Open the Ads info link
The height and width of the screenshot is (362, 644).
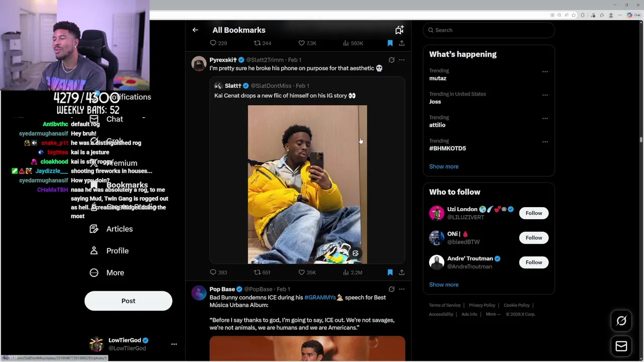[x=469, y=314]
